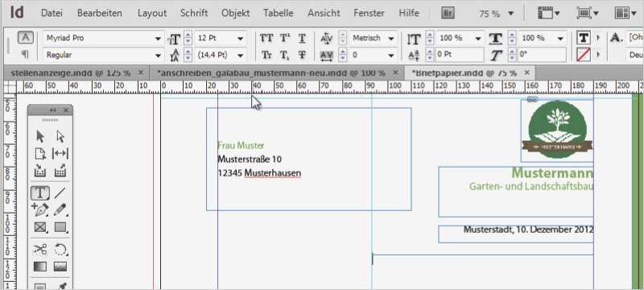
Task: Click the text fill color swatch (T)
Action: [x=583, y=38]
